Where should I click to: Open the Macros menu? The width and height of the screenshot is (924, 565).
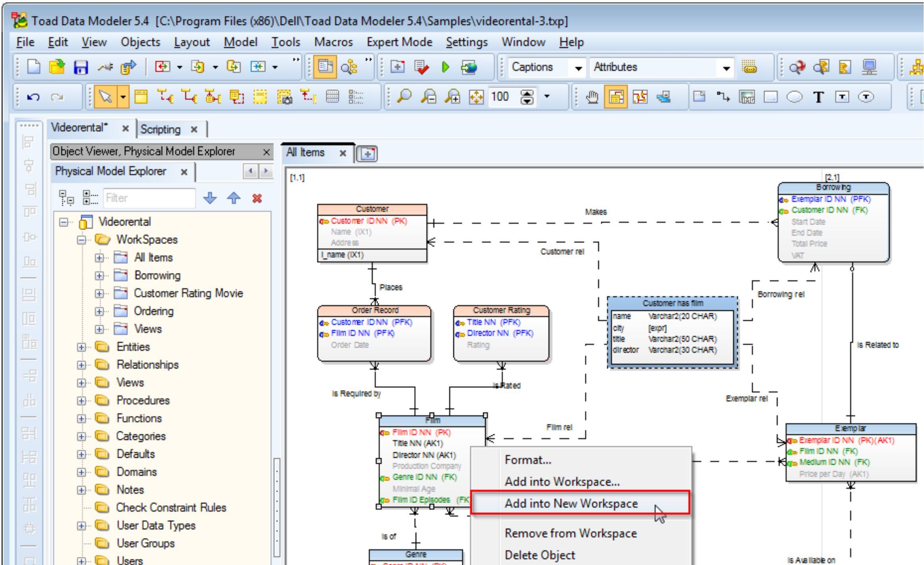[x=333, y=42]
